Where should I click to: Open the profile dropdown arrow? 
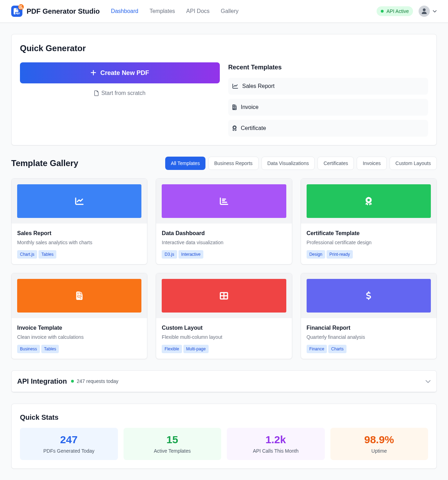[x=435, y=11]
